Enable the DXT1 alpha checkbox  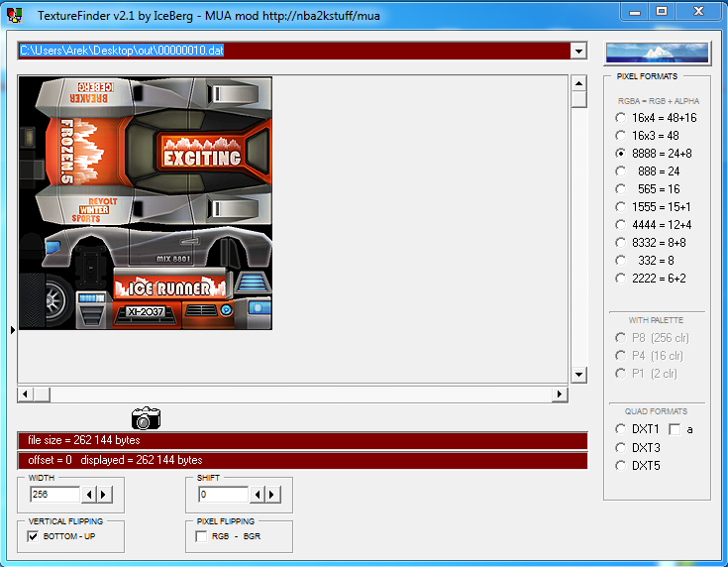(675, 429)
